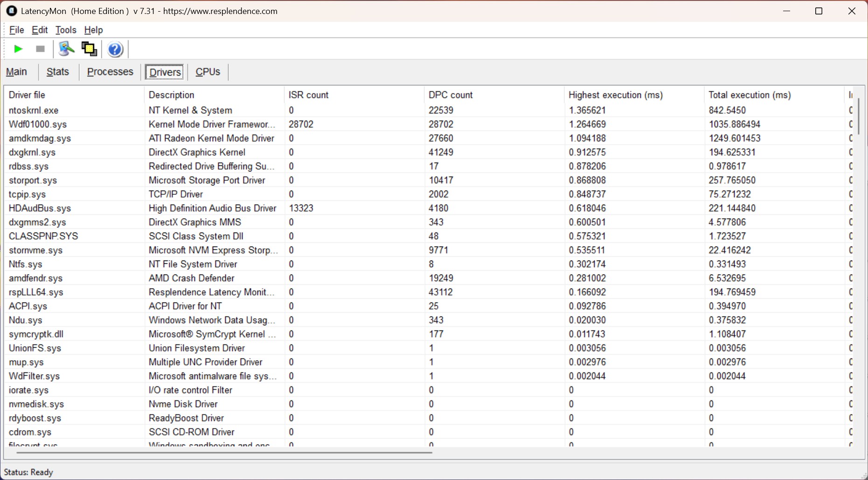Start the latency monitor with green play icon
Image resolution: width=868 pixels, height=480 pixels.
click(18, 49)
